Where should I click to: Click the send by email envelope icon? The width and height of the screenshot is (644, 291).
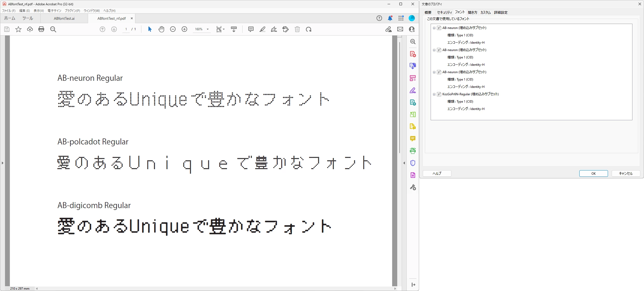coord(400,29)
